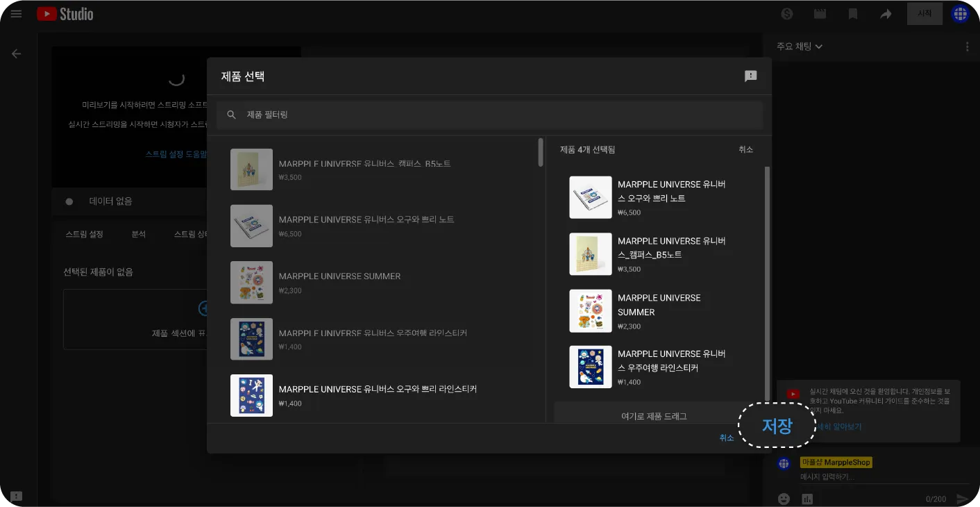Screen dimensions: 980x507
Task: Click 취소 next to 제품 4개 선택됨
Action: click(745, 149)
